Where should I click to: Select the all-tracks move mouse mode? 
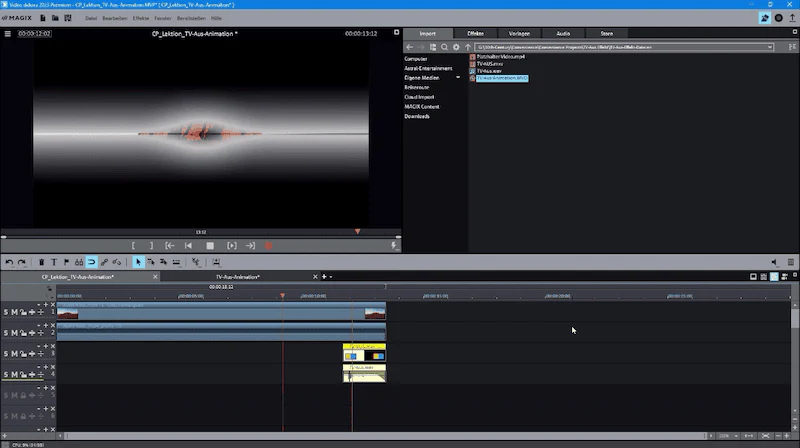coord(163,262)
